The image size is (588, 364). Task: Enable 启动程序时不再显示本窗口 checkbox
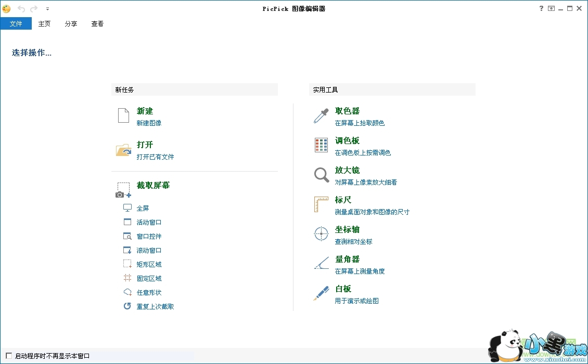coord(9,356)
